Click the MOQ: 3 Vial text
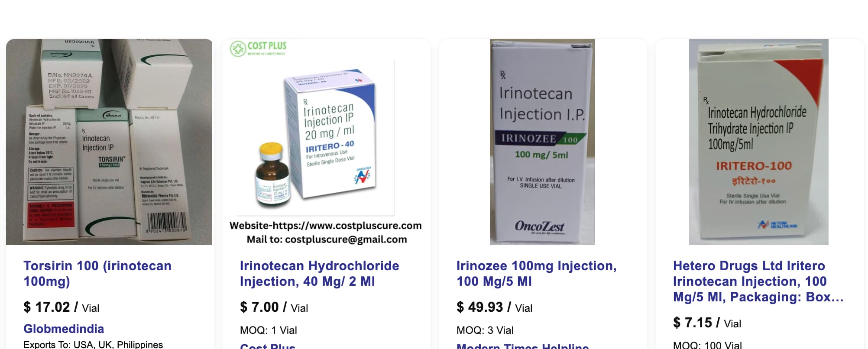 point(485,330)
